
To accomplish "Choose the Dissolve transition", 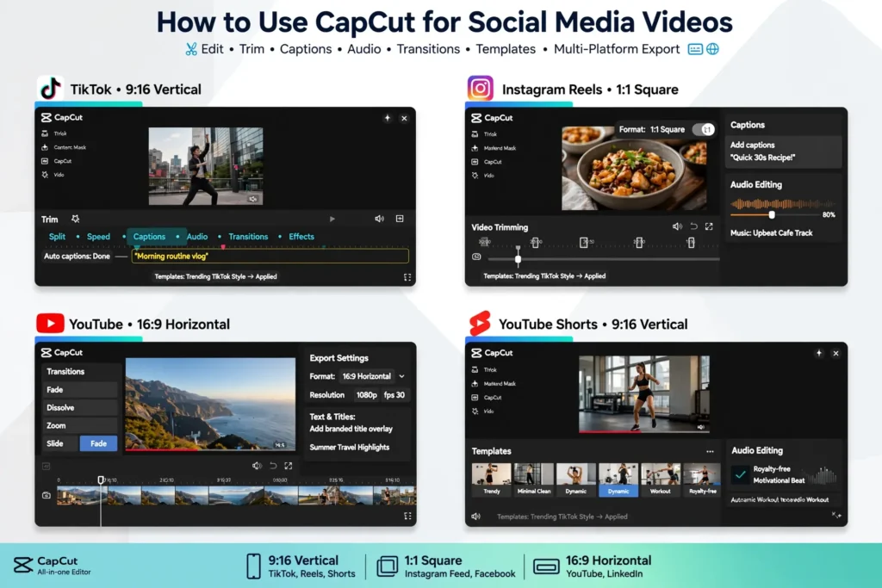I will [79, 407].
